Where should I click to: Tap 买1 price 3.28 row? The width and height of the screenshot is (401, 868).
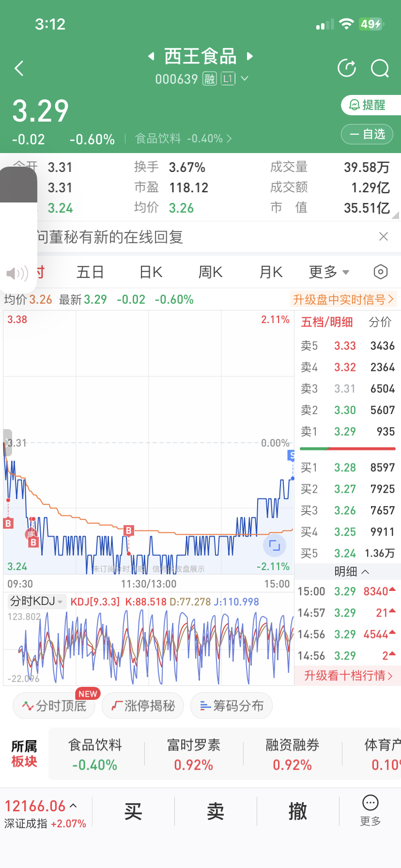348,467
